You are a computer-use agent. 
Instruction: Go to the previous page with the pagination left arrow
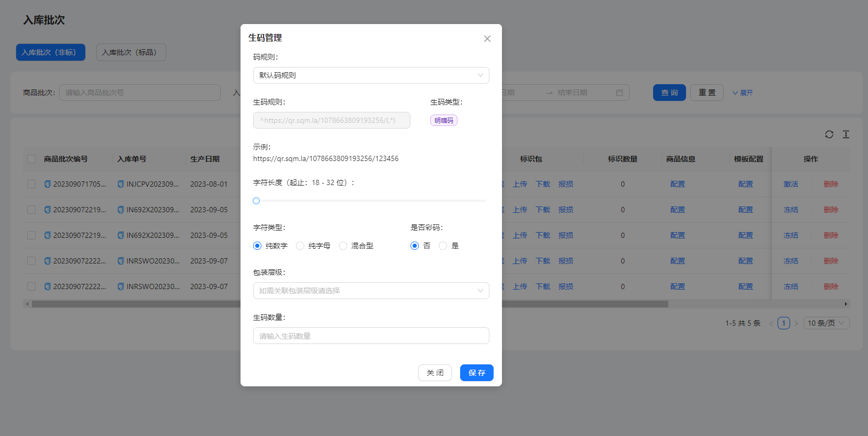(x=771, y=323)
